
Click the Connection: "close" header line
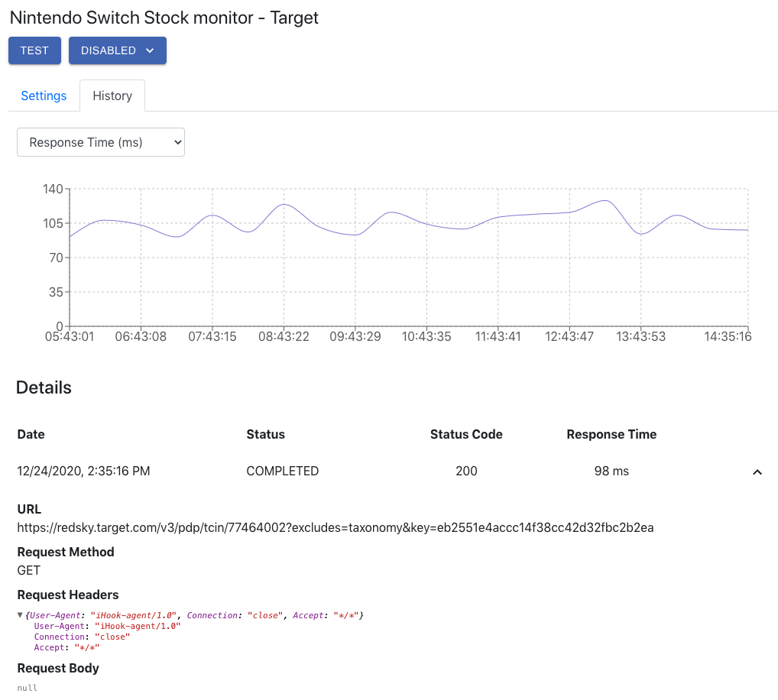tap(82, 637)
